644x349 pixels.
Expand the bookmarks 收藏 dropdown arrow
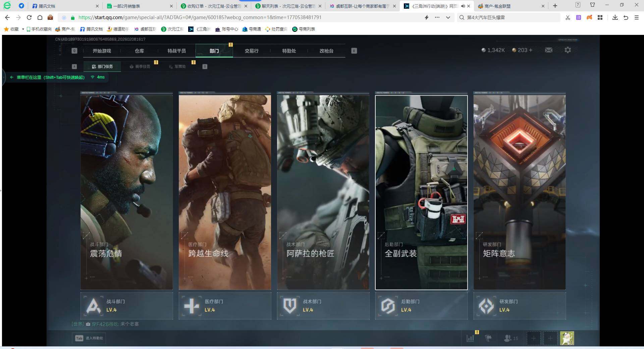click(x=23, y=29)
